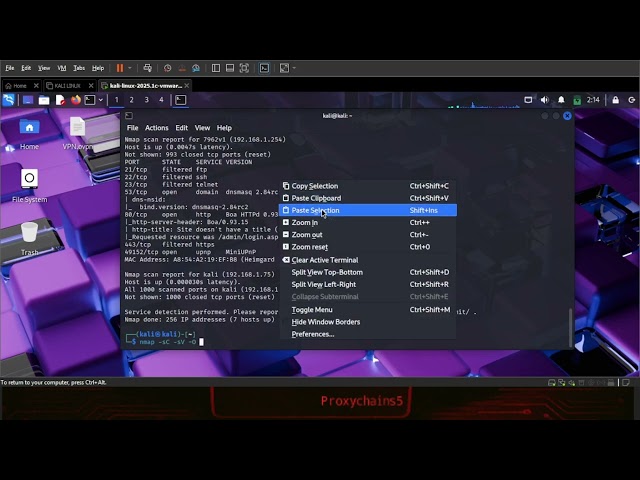The width and height of the screenshot is (640, 480).
Task: Choose Paste Selection from the context menu
Action: pos(368,210)
